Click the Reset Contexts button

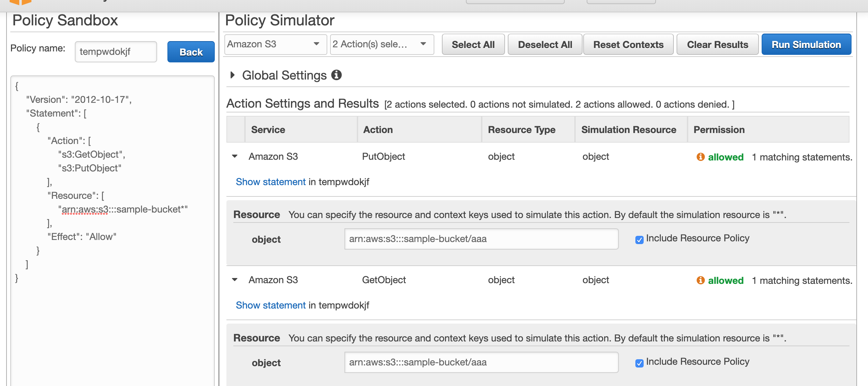tap(628, 45)
